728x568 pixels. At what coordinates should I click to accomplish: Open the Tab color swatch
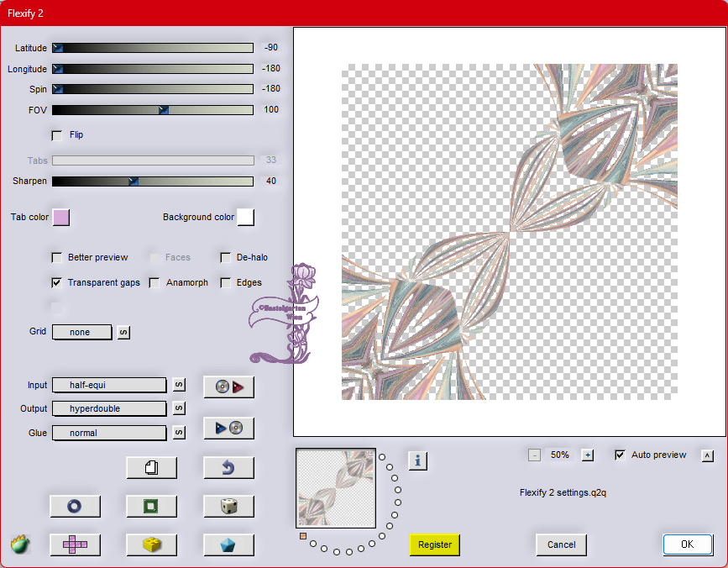click(61, 218)
